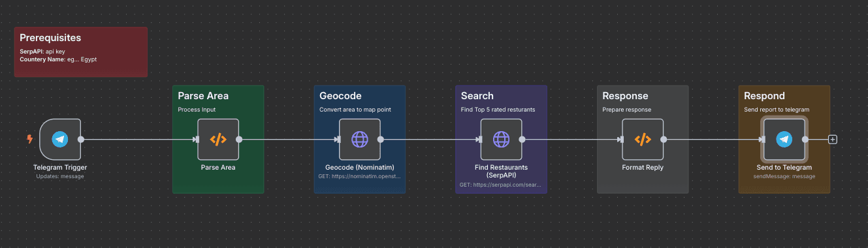Screen dimensions: 868x248
Task: Click the Geocode node input connector
Action: tap(338, 139)
